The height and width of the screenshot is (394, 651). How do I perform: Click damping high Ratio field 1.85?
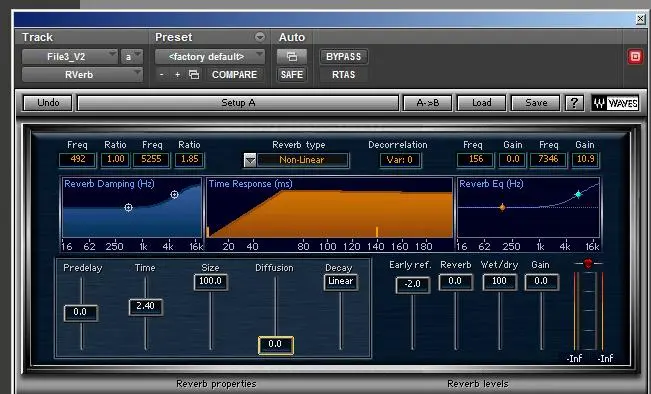(x=189, y=160)
